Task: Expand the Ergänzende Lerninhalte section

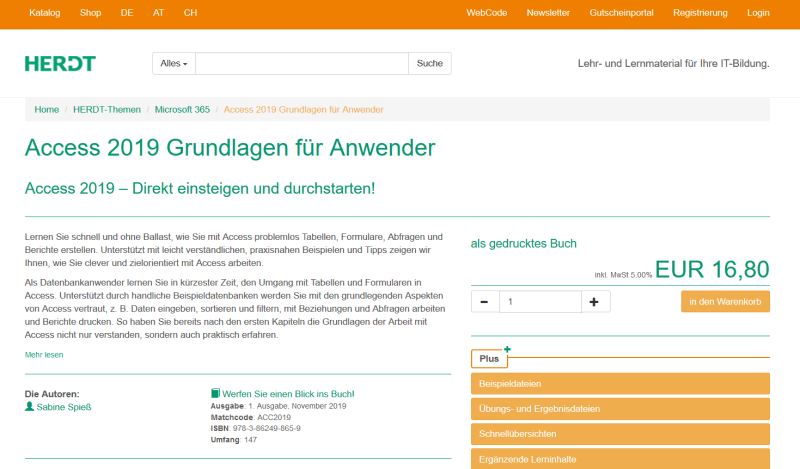Action: click(x=620, y=458)
